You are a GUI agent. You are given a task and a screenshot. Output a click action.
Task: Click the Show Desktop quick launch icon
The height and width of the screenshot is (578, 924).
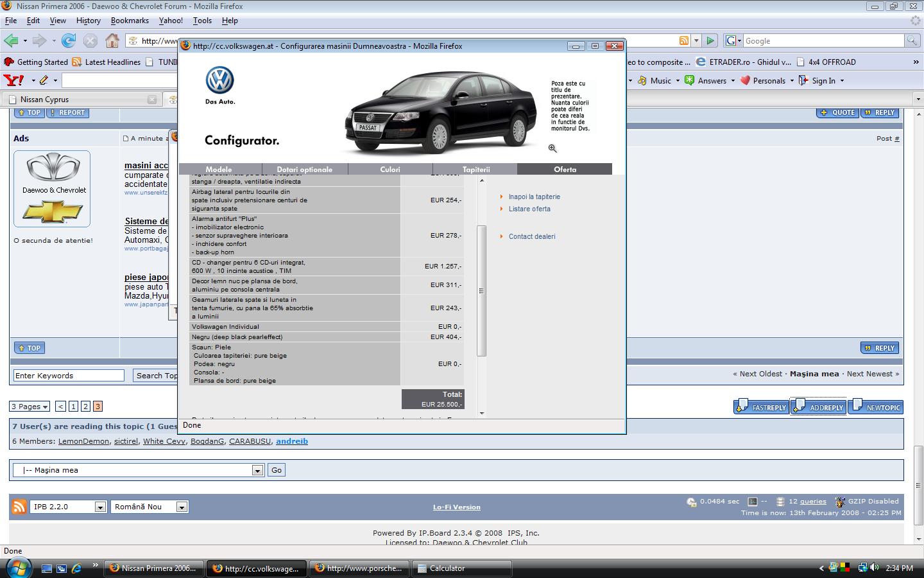coord(46,568)
